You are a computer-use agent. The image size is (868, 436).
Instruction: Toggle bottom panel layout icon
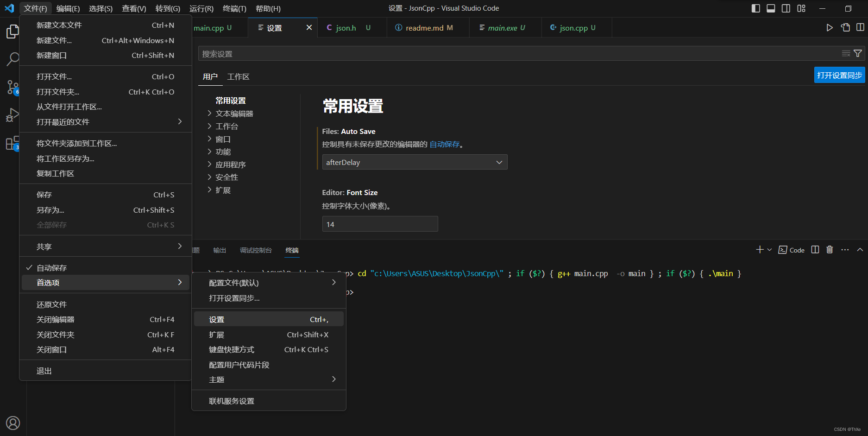[771, 8]
